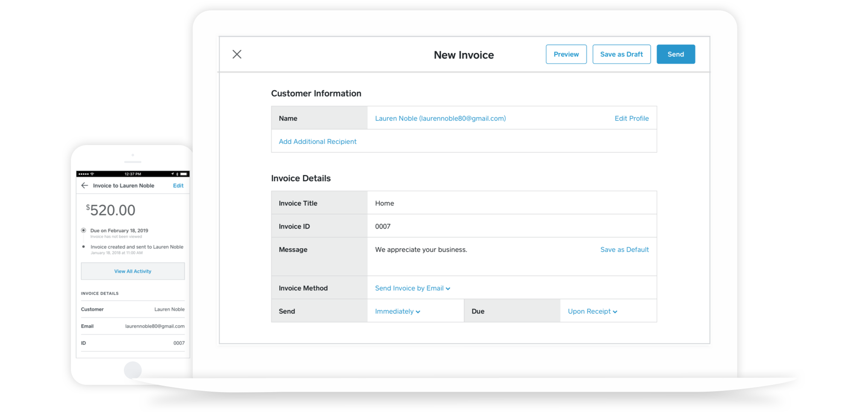Tap the back arrow on the mobile invoice
The image size is (868, 413).
[x=84, y=185]
